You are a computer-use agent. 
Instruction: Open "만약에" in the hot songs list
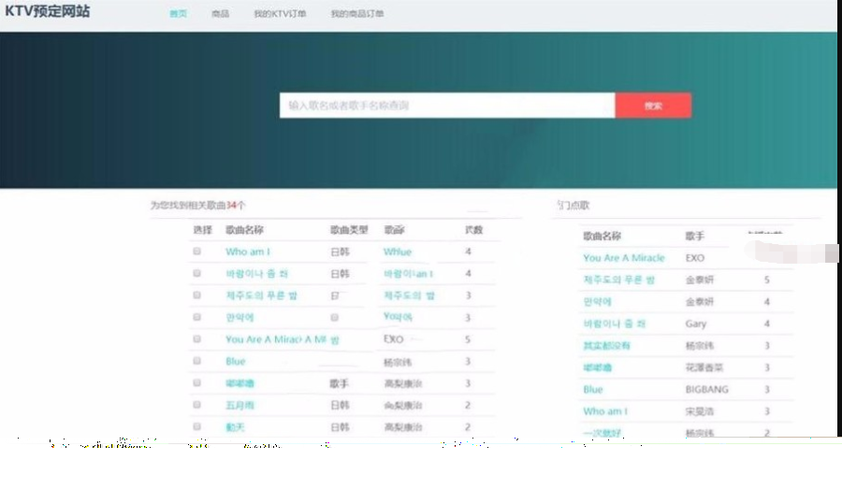[x=597, y=302]
